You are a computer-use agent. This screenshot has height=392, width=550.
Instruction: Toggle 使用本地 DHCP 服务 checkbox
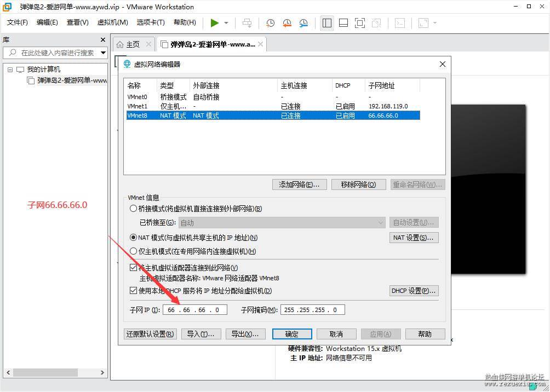pos(133,291)
